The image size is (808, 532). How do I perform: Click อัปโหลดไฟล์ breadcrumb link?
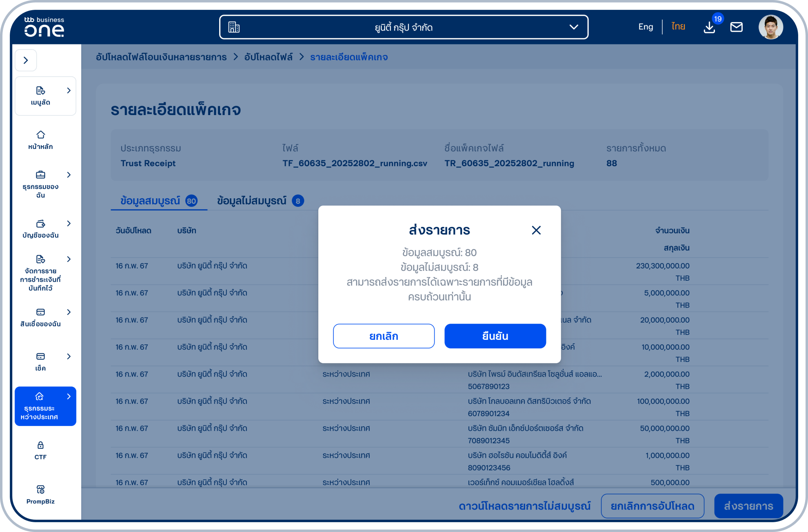268,57
